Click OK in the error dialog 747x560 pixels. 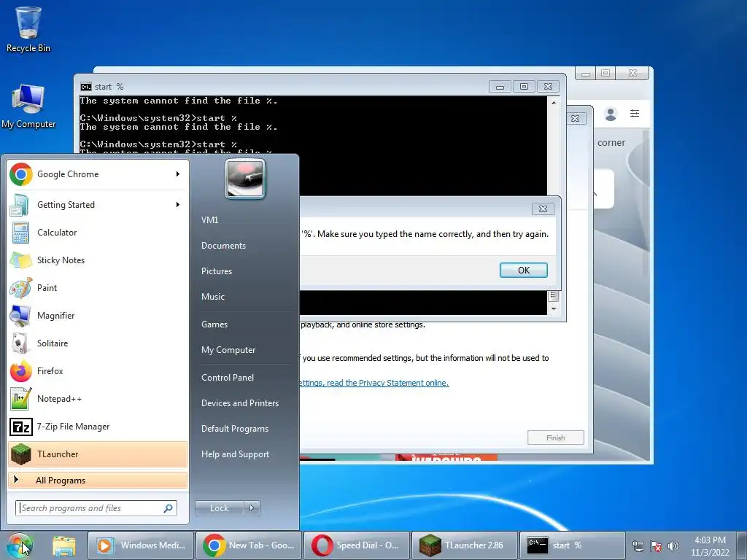coord(524,270)
